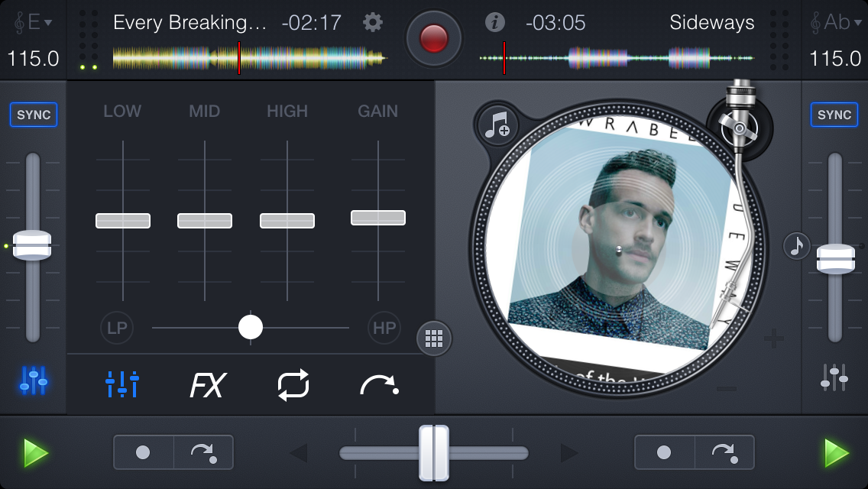Click the GAIN fader handle
Screen dimensions: 868x489
pyautogui.click(x=378, y=218)
